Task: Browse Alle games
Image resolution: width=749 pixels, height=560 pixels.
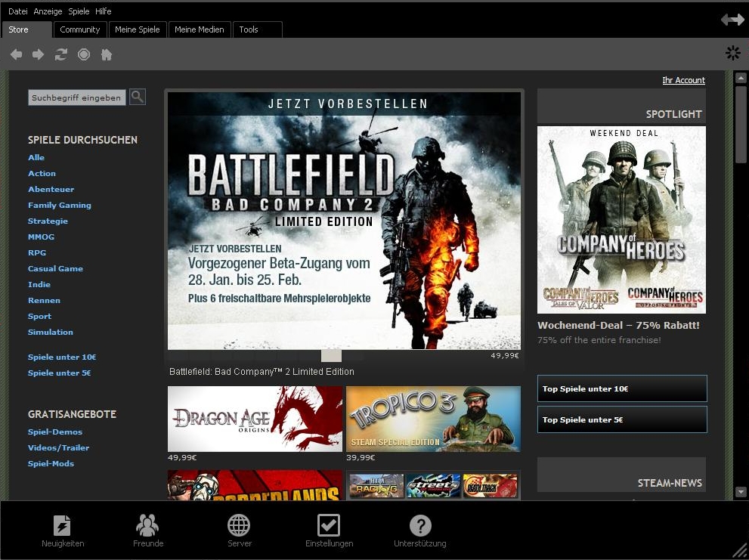Action: pos(36,158)
